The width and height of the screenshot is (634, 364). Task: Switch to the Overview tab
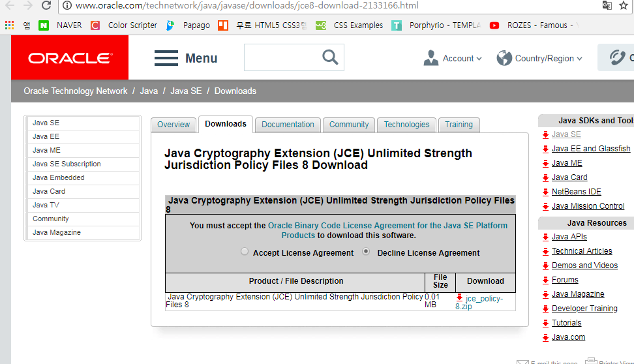[x=174, y=125]
